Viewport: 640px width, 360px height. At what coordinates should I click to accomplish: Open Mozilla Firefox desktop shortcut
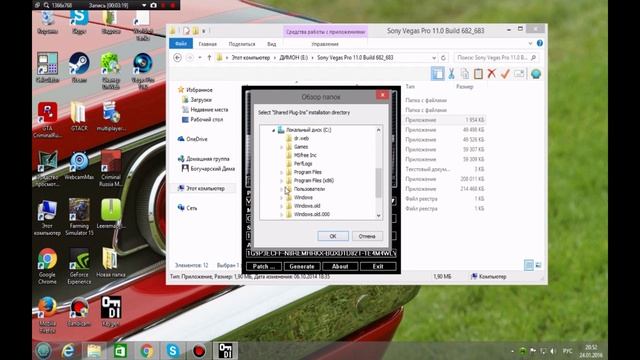[47, 315]
